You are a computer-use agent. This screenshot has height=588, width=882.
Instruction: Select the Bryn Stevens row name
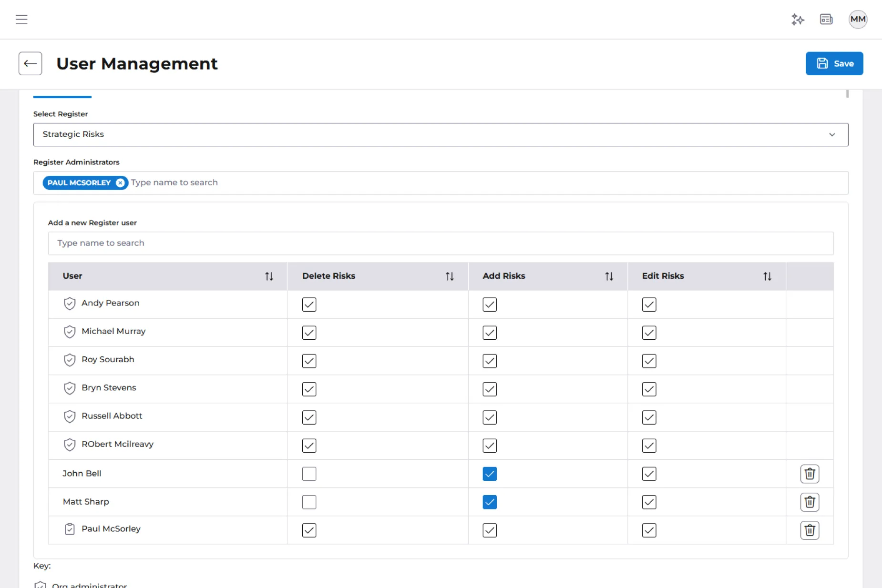click(109, 388)
